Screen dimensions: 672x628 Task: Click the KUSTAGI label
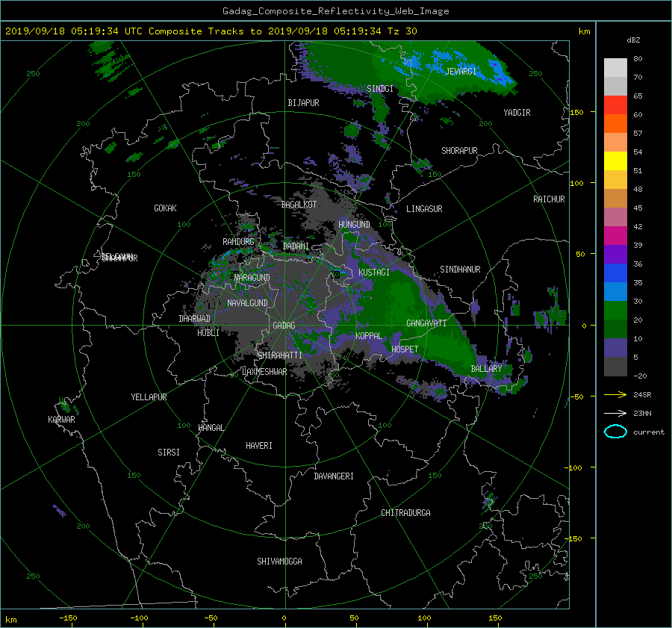pos(374,273)
